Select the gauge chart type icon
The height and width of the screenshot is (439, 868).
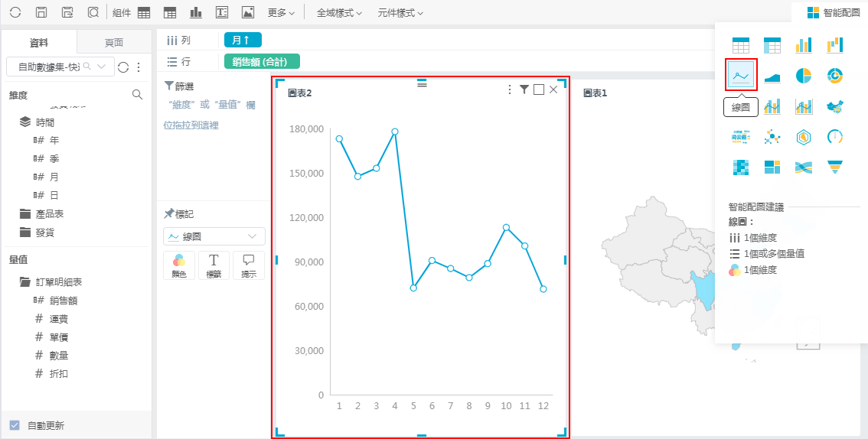pyautogui.click(x=835, y=137)
